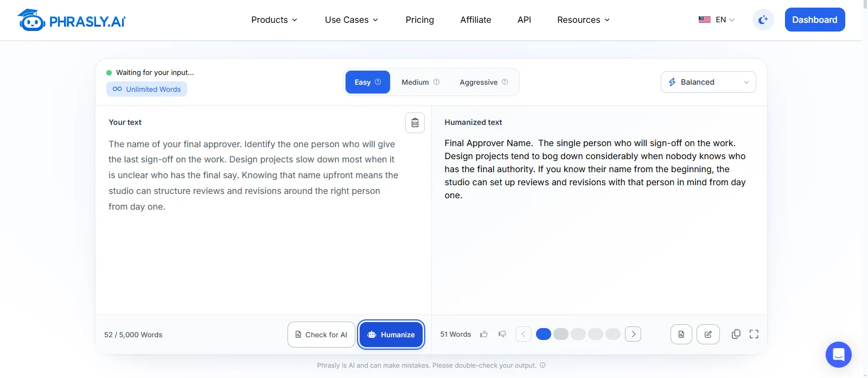This screenshot has width=868, height=378.
Task: Click the Unlimited Words badge
Action: tap(146, 89)
